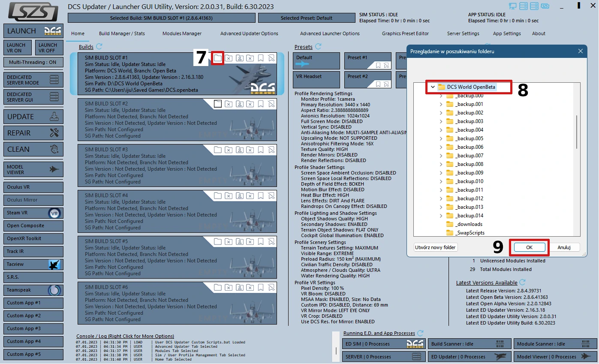Expand the _backup.014 folder
The image size is (599, 364).
click(441, 216)
